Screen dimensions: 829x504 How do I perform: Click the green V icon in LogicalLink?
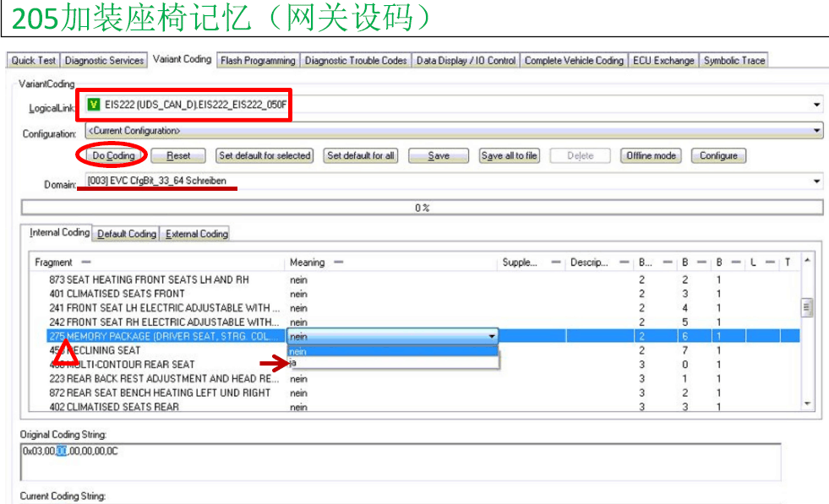[x=93, y=105]
